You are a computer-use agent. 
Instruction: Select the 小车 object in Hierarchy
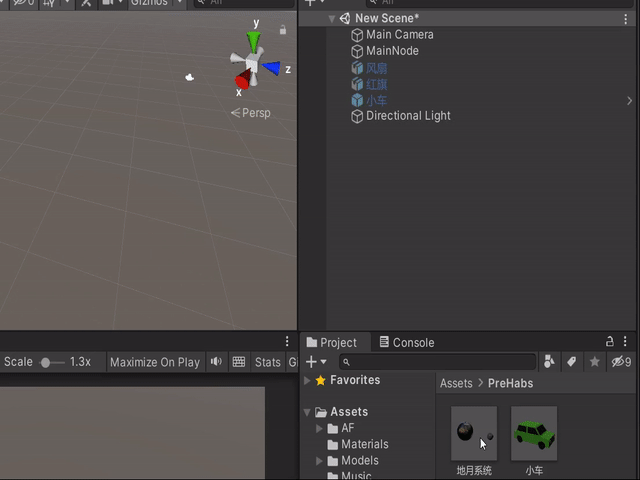(376, 100)
